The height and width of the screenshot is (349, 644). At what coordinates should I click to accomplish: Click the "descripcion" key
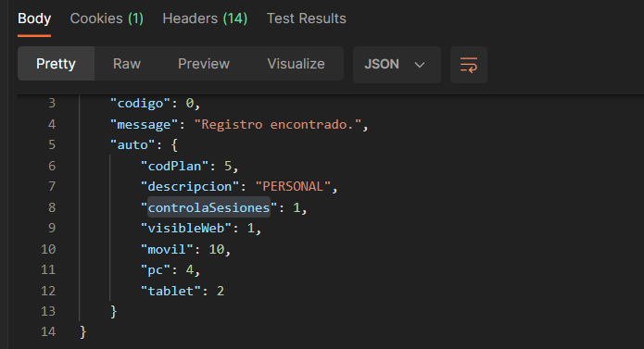(190, 187)
